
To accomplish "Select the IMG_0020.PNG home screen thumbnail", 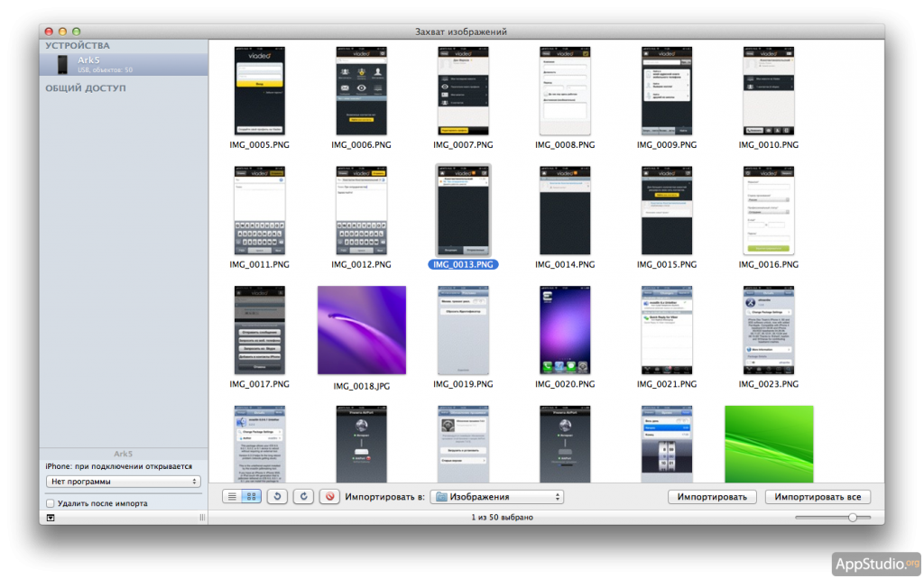I will [x=565, y=330].
